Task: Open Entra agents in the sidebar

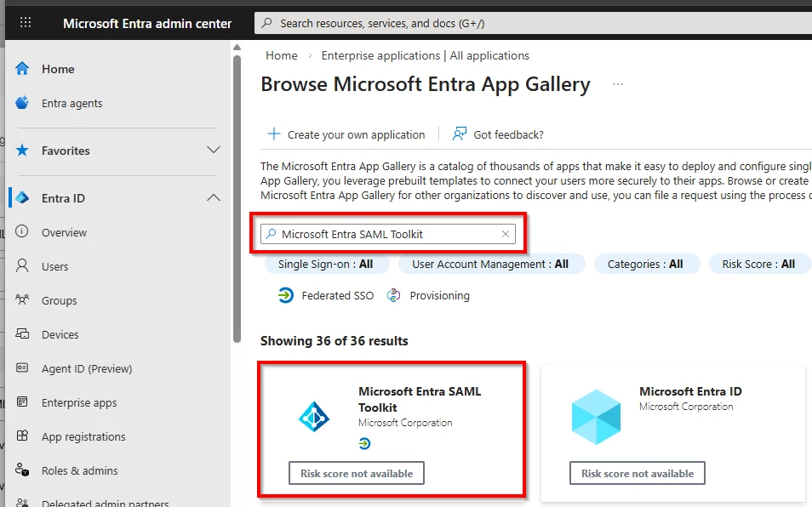Action: pyautogui.click(x=72, y=103)
